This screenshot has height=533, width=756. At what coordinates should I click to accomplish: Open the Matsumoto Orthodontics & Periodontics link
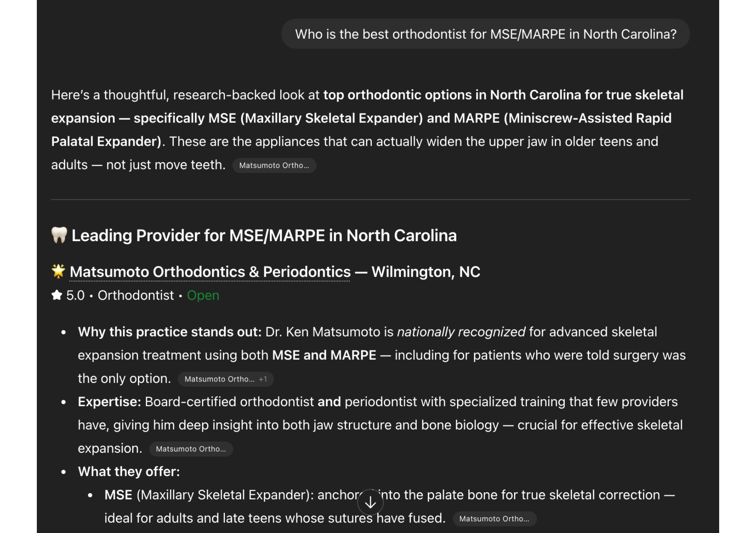pos(210,271)
